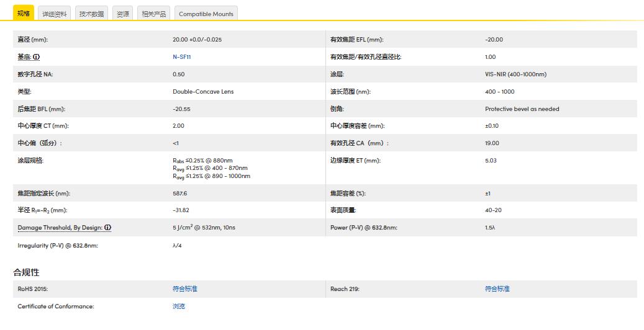Select the 规格 tab

coord(24,14)
